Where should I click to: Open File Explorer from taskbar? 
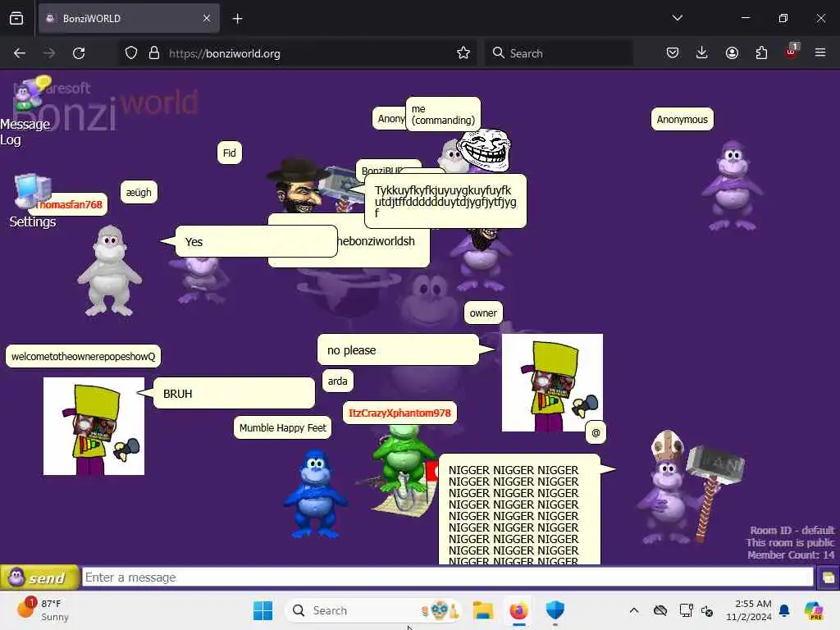(x=482, y=610)
